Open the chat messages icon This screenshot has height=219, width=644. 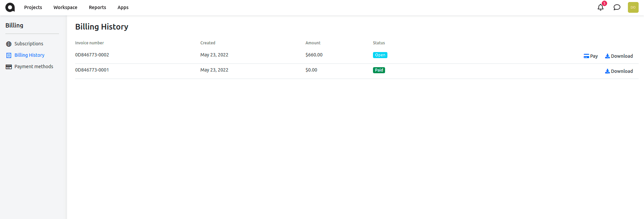click(x=617, y=7)
